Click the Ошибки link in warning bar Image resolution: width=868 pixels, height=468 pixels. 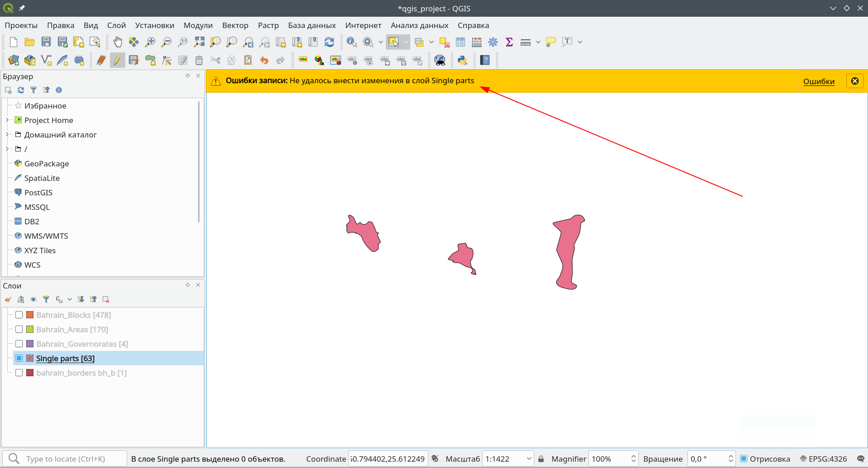coord(818,81)
